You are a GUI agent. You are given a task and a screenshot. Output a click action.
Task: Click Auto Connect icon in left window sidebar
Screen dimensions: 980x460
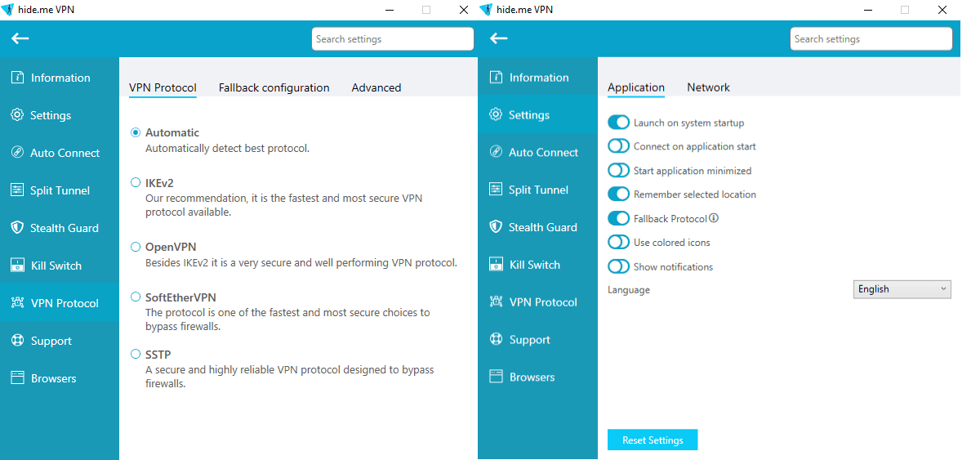(16, 153)
